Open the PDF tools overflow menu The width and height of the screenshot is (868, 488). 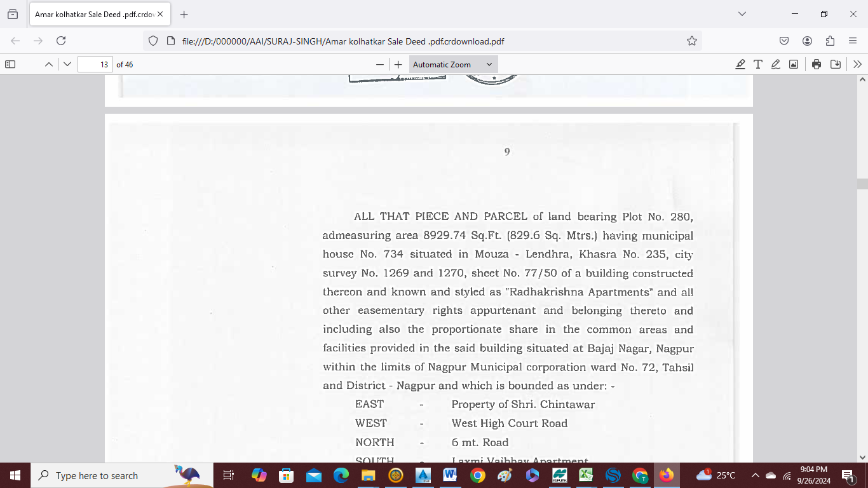click(858, 64)
